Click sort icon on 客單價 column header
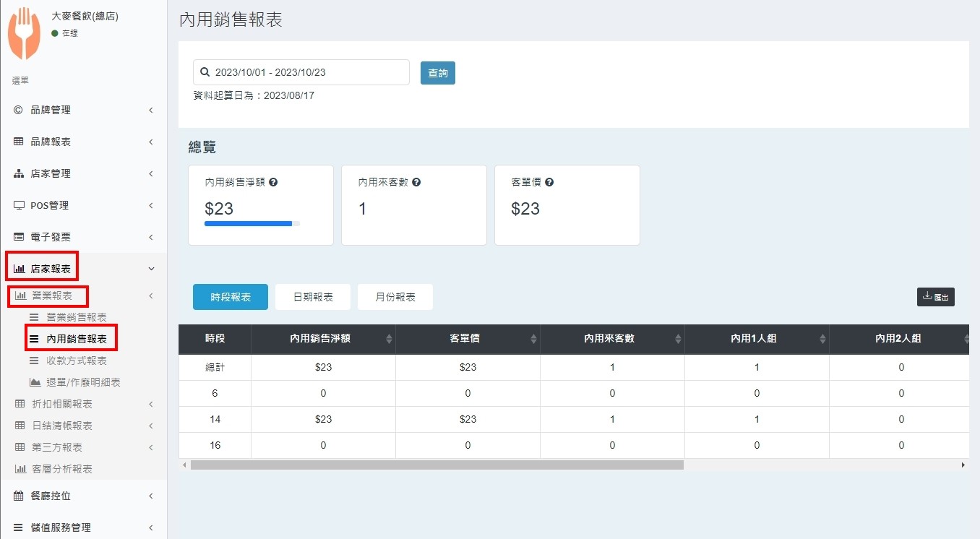 (533, 339)
